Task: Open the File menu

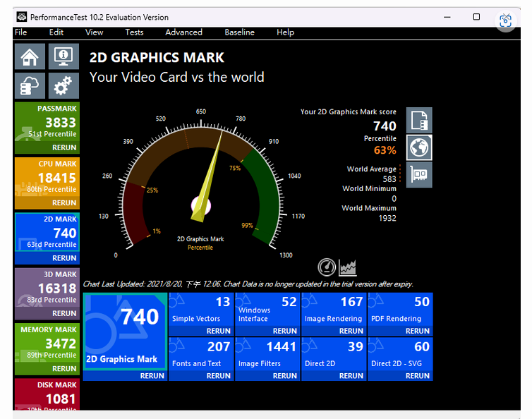Action: (20, 32)
